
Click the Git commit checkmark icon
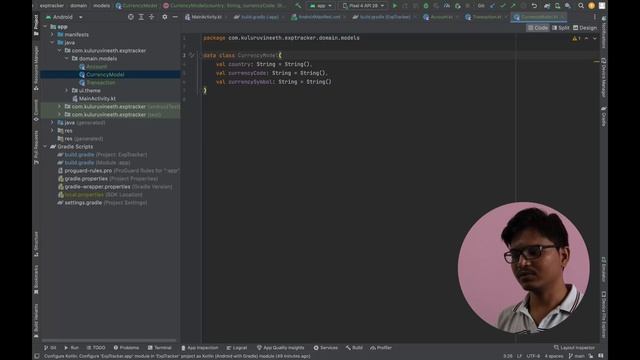coord(502,6)
